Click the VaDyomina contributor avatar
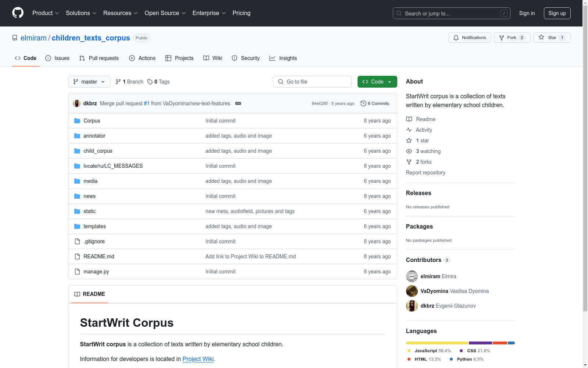 pos(412,291)
